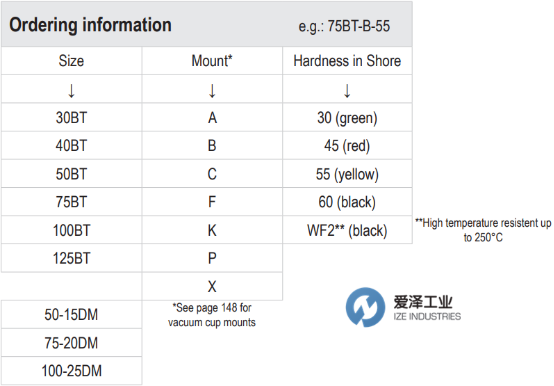The height and width of the screenshot is (386, 554).
Task: Select 30 (green) hardness cell
Action: point(347,118)
